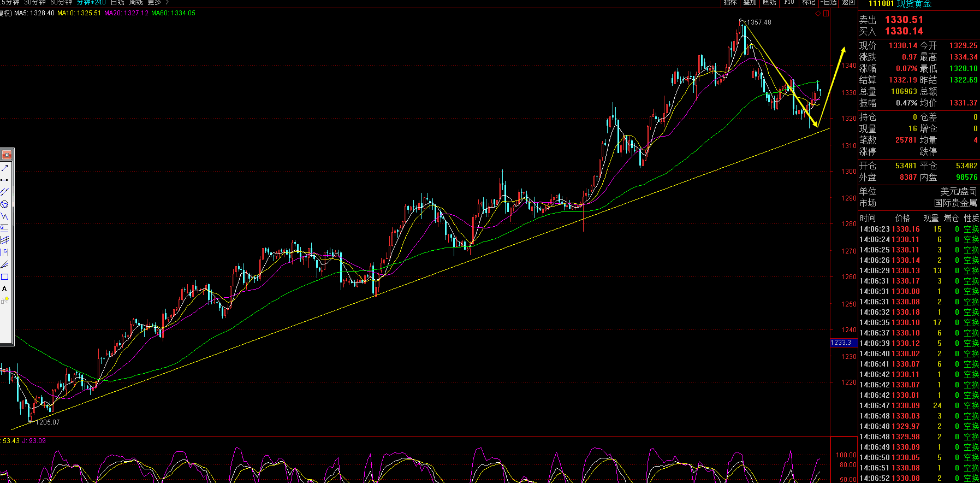Screen dimensions: 980x483
Task: Click the trade row at 14:06:52
Action: point(919,479)
